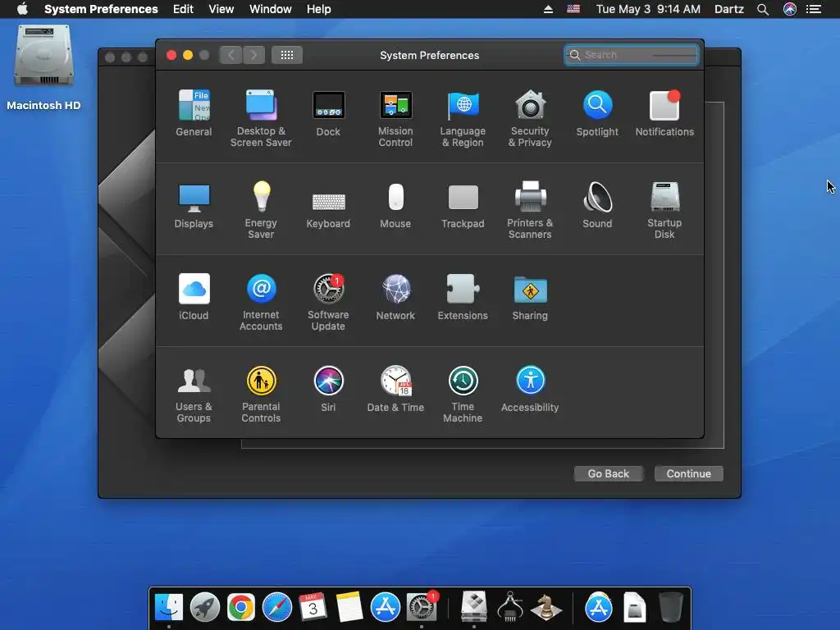Open Accessibility preferences pane

530,389
